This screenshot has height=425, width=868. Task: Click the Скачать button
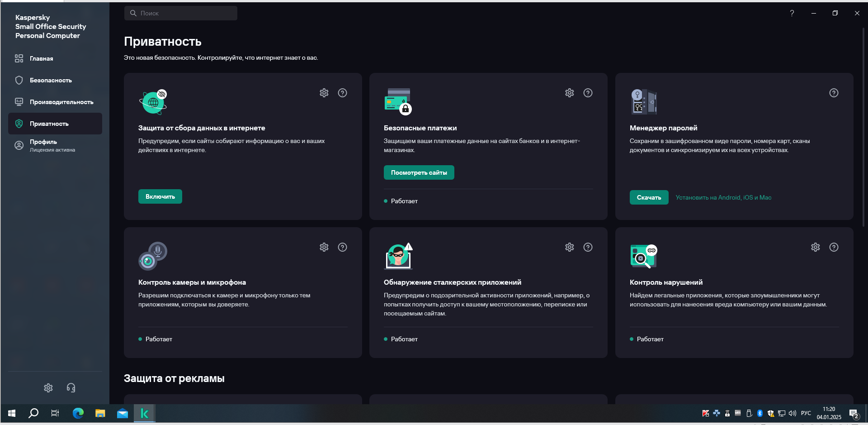(649, 197)
